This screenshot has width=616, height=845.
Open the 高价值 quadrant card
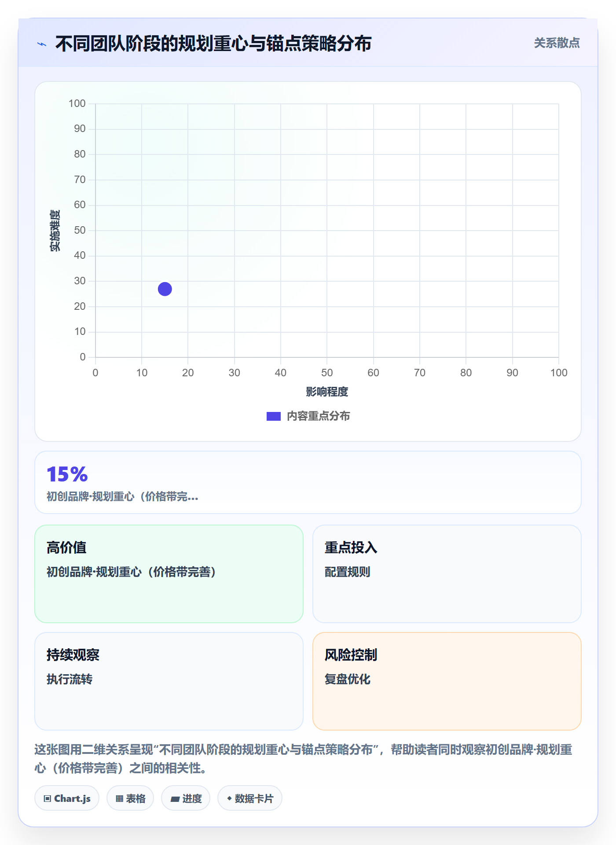pyautogui.click(x=169, y=574)
